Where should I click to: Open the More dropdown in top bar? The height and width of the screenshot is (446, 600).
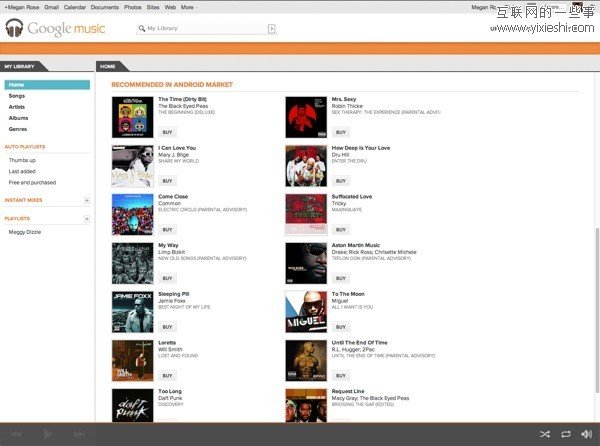tap(186, 7)
